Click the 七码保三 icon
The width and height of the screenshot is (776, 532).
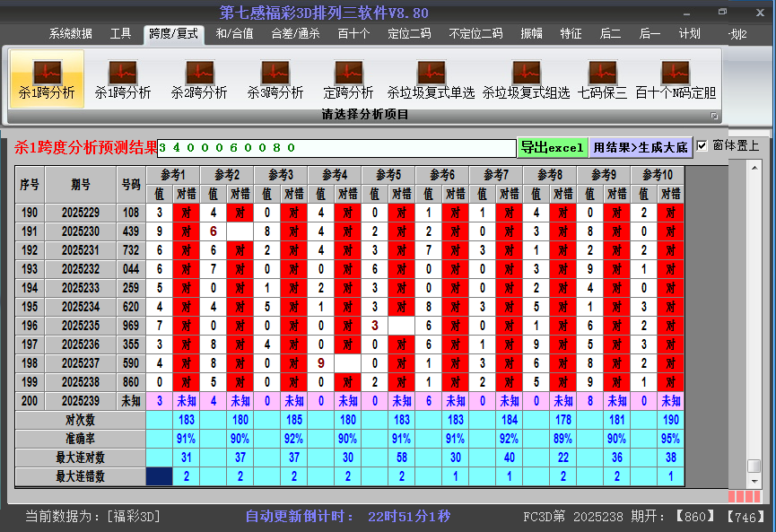pos(602,79)
